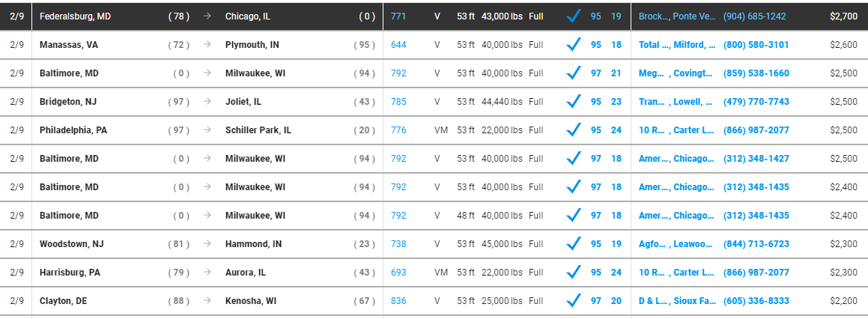Click the checkmark in the Harrisburg, PA row
868x319 pixels.
tap(574, 273)
